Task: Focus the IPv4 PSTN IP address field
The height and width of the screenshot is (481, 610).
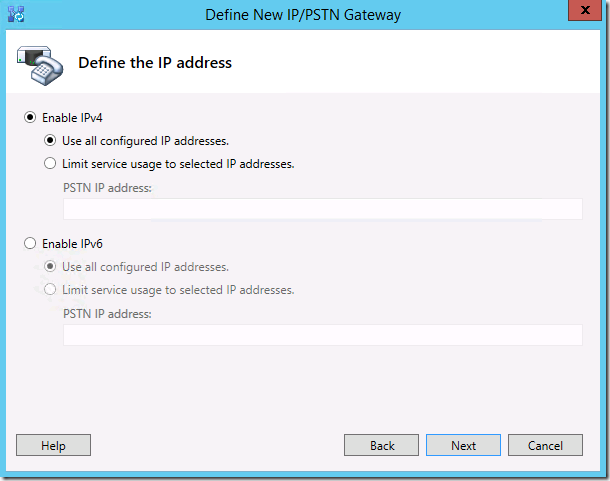Action: (323, 209)
